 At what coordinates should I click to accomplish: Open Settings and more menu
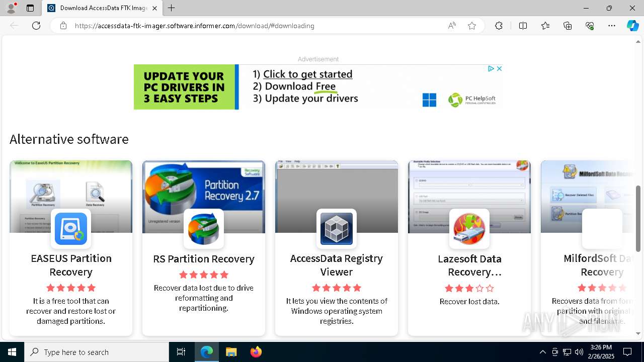point(612,26)
